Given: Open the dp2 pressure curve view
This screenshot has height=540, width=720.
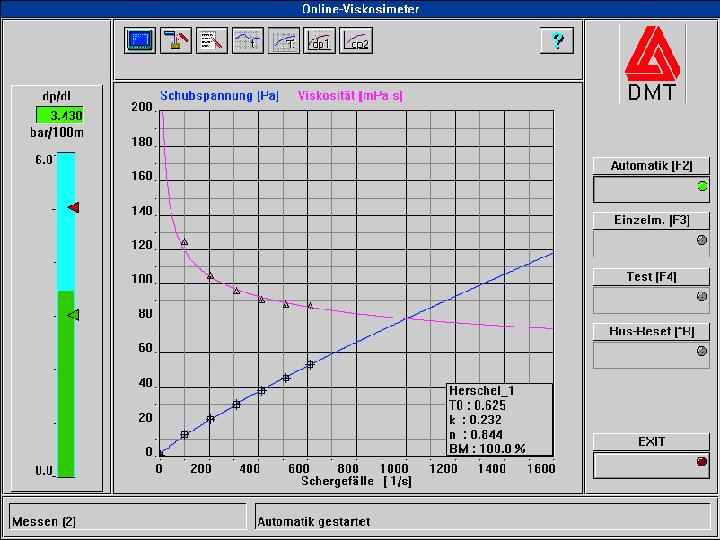Looking at the screenshot, I should pyautogui.click(x=356, y=40).
